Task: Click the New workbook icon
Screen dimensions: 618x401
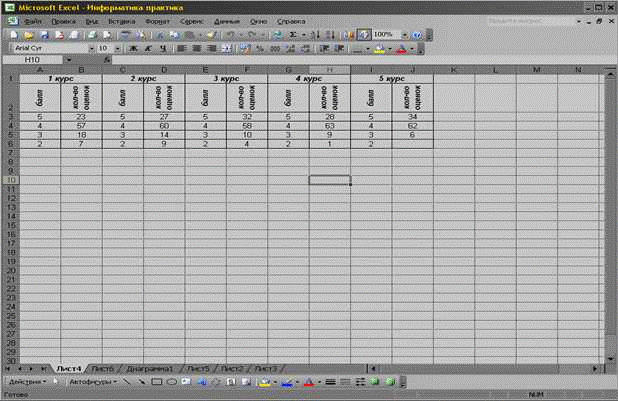Action: [x=13, y=34]
